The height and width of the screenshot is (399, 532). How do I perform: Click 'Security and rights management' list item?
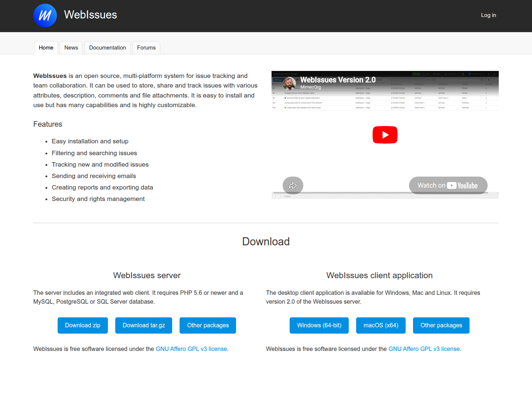tap(98, 199)
